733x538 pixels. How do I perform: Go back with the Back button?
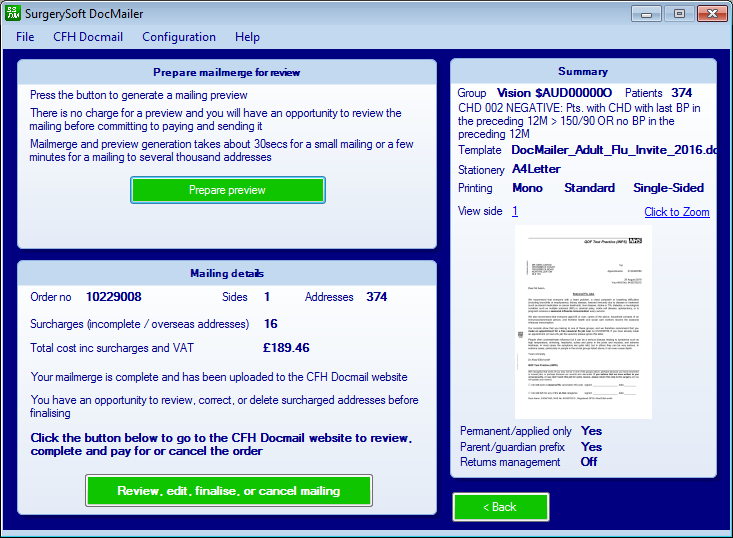pyautogui.click(x=500, y=507)
